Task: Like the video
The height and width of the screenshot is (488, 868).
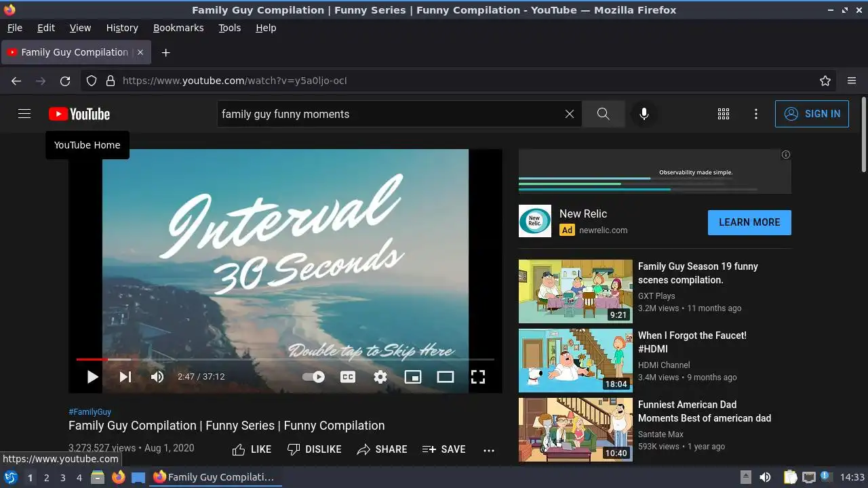Action: pos(252,449)
